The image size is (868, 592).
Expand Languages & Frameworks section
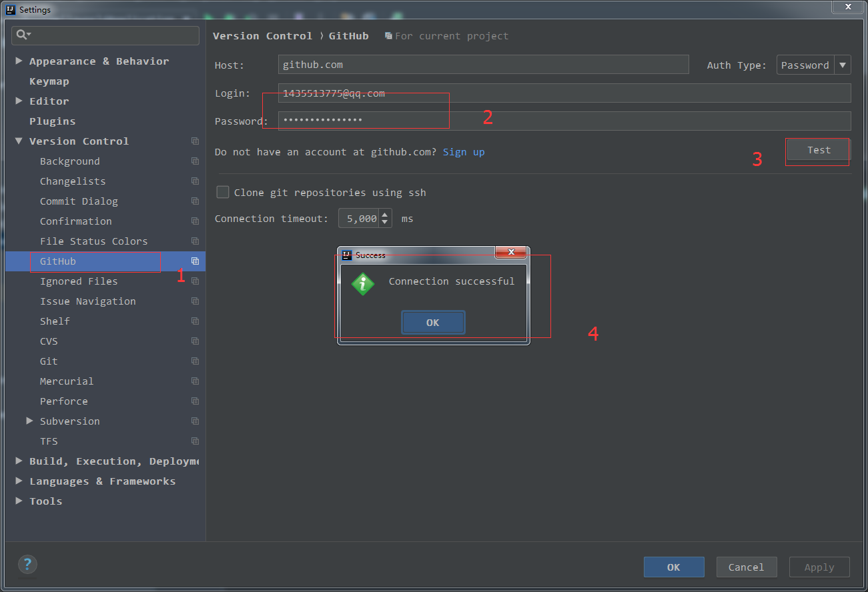(19, 481)
